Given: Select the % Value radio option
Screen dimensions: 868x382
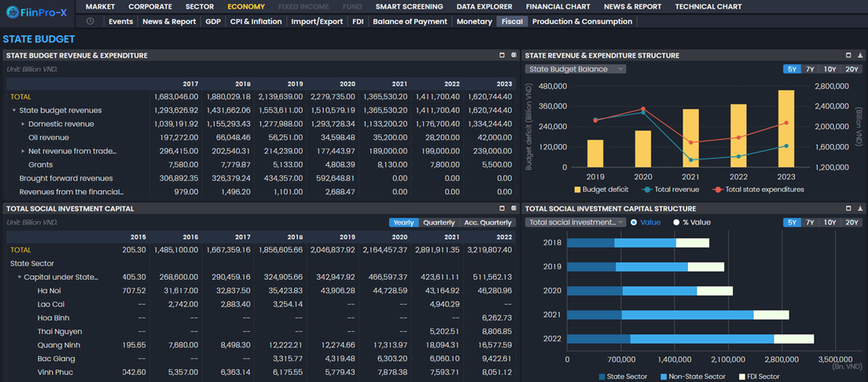Looking at the screenshot, I should tap(676, 222).
